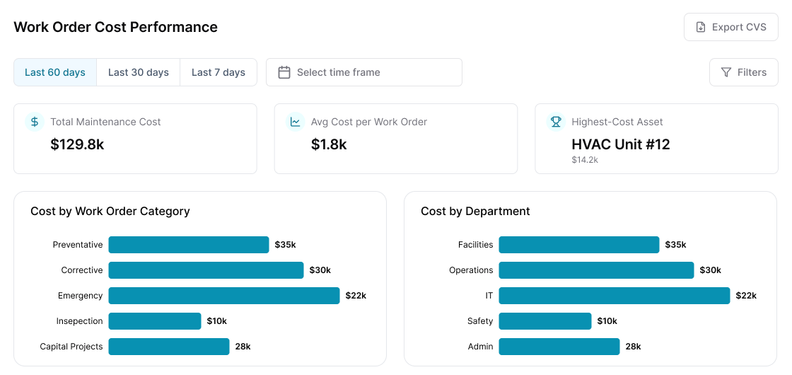Click the Avg Cost per Work Order label
The width and height of the screenshot is (792, 375).
tap(369, 122)
